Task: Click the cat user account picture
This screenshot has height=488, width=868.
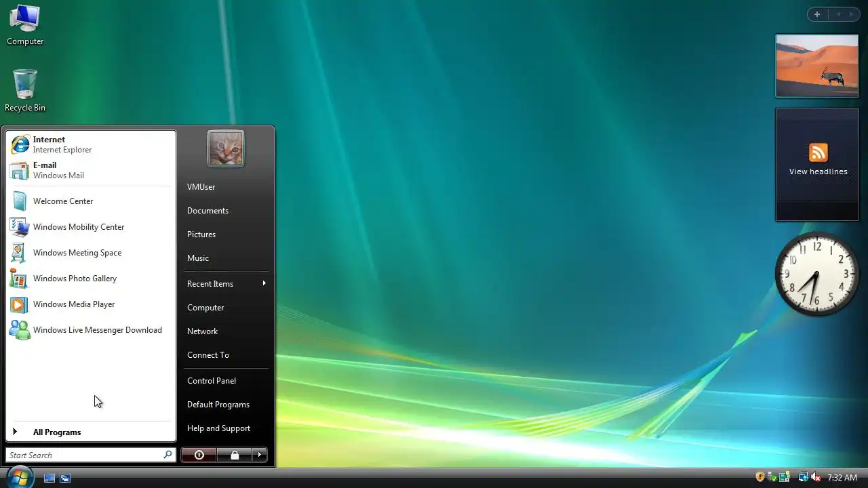Action: click(226, 148)
